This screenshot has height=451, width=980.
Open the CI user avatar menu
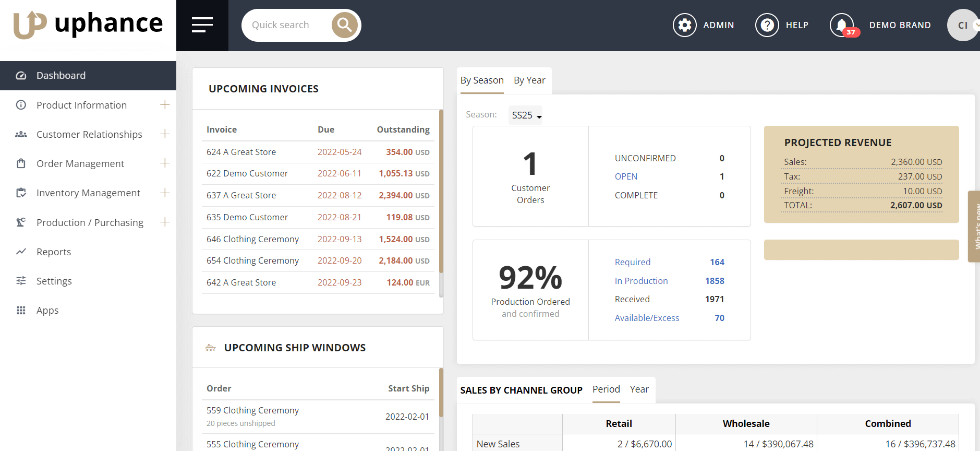[962, 25]
